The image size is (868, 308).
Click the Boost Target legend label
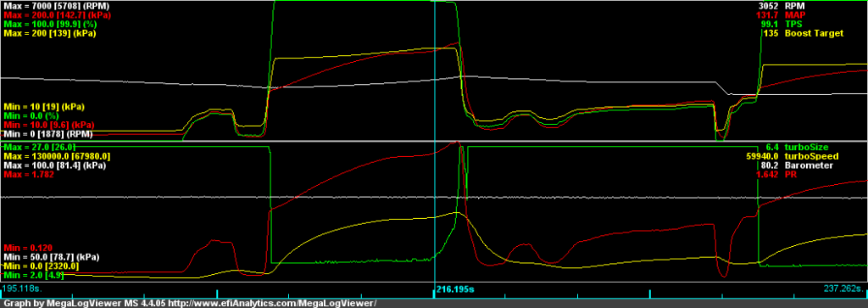point(814,33)
